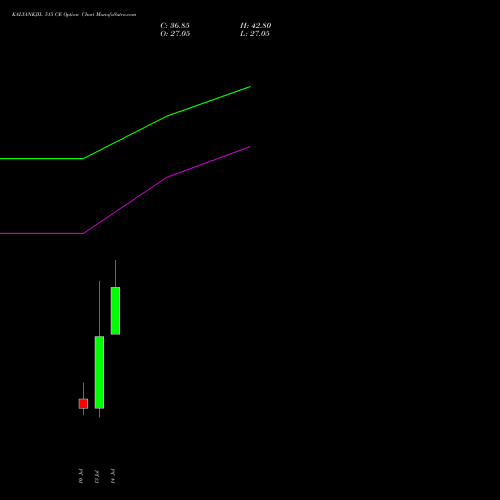This screenshot has height=500, width=500.
Task: Click the low price L: 27.05 label
Action: point(255,33)
